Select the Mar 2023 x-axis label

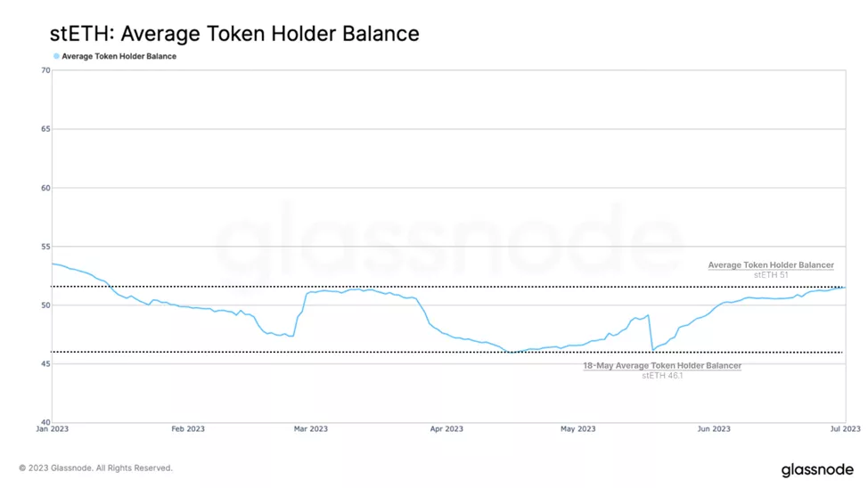pos(311,428)
